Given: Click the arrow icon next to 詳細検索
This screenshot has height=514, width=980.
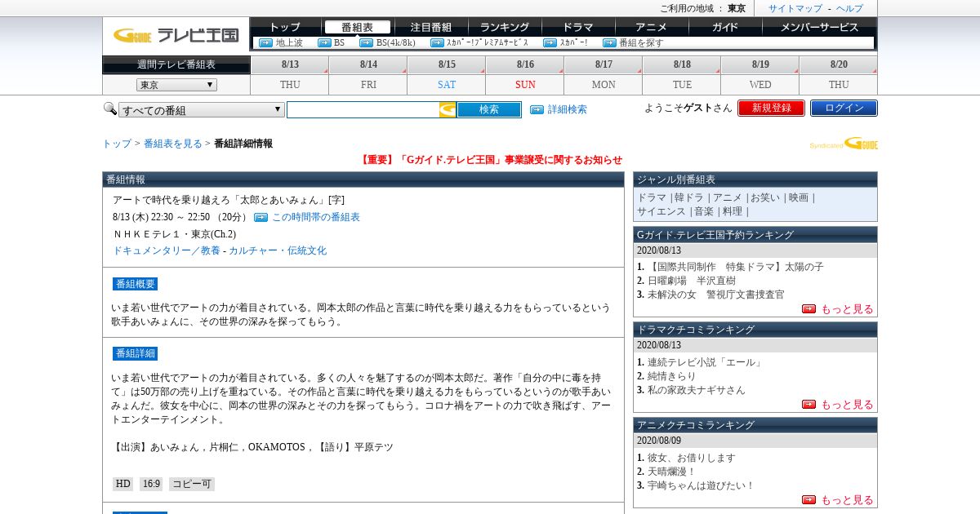Looking at the screenshot, I should pos(537,109).
